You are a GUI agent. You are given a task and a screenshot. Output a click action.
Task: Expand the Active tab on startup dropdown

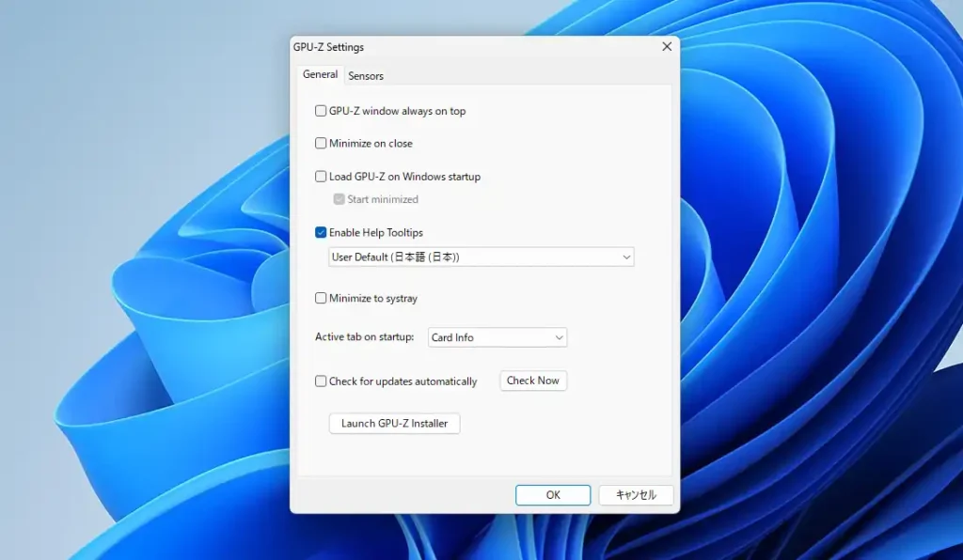coord(497,337)
